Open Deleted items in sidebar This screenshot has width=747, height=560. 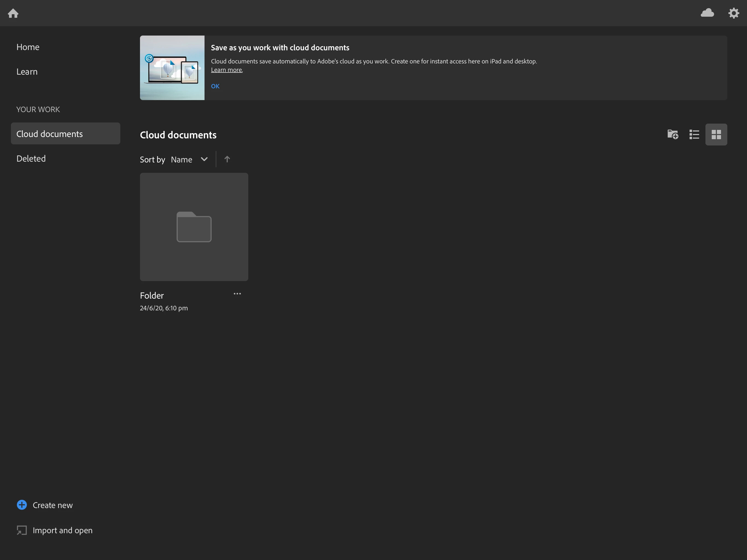[x=31, y=158]
